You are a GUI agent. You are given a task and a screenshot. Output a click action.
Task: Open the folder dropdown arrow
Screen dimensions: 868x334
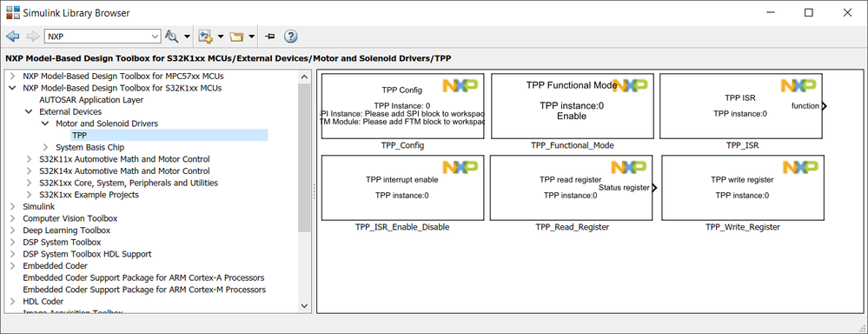point(251,37)
